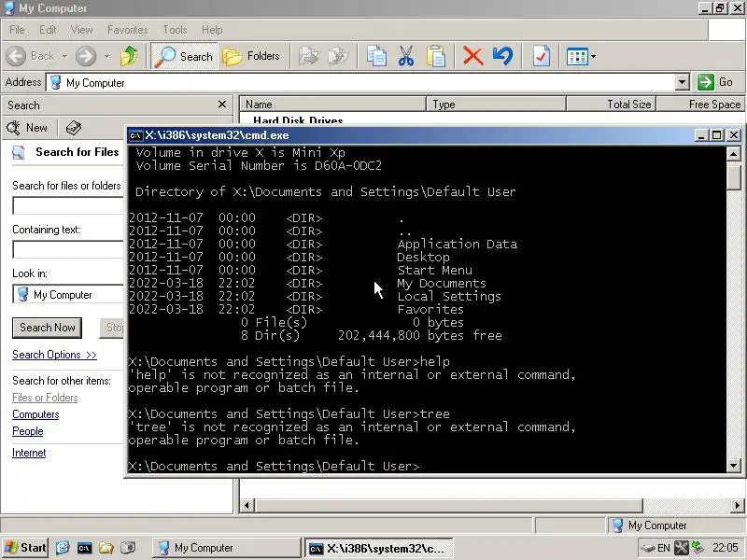
Task: Click the EN language indicator in tray
Action: pyautogui.click(x=664, y=548)
